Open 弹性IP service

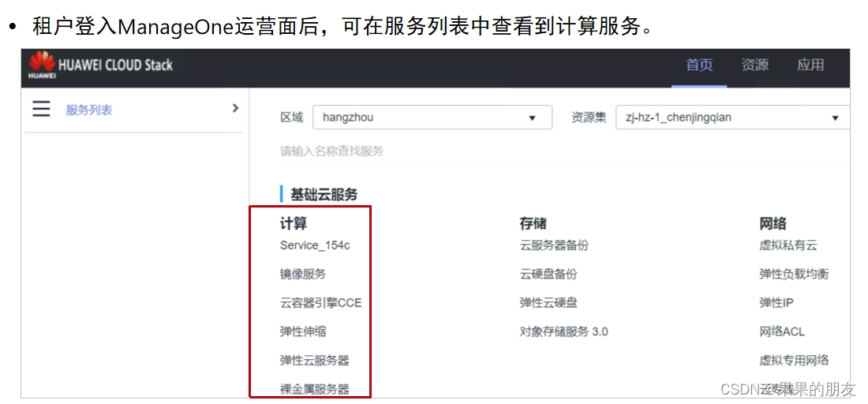click(776, 303)
